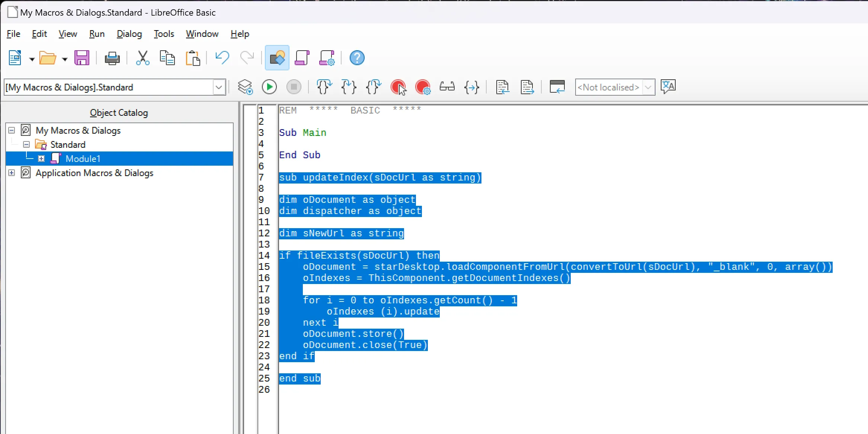Open the library selection dropdown
This screenshot has height=434, width=868.
[x=219, y=87]
